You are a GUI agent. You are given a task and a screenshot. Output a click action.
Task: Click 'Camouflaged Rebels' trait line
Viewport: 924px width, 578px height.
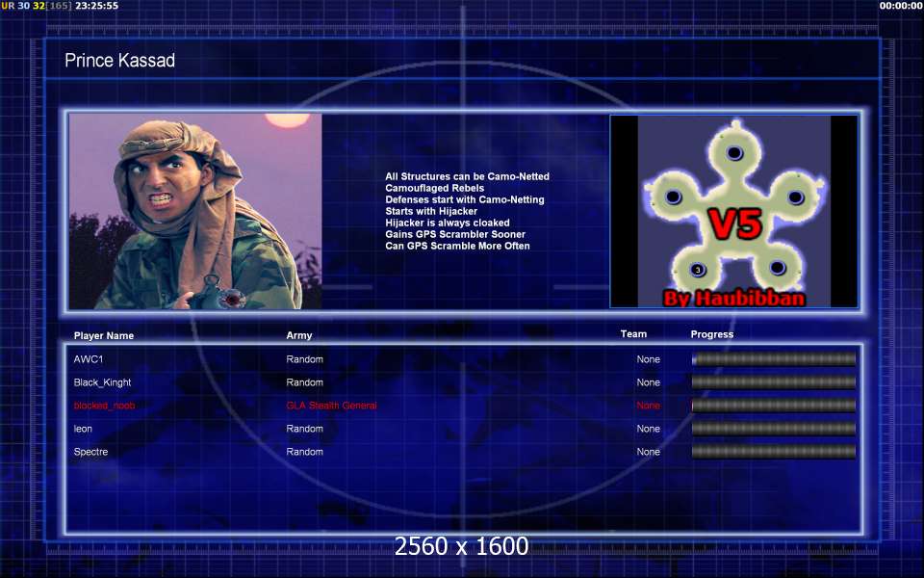435,188
